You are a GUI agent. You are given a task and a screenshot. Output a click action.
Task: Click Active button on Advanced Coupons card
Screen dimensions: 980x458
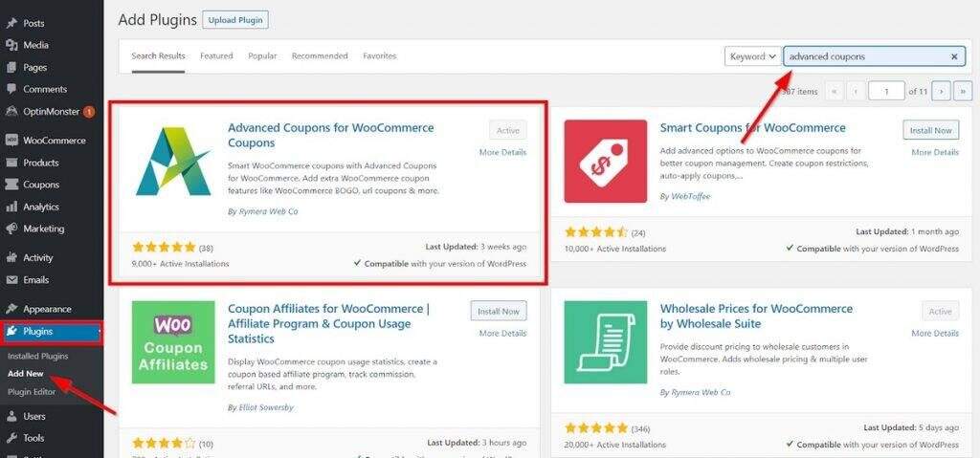pos(508,131)
